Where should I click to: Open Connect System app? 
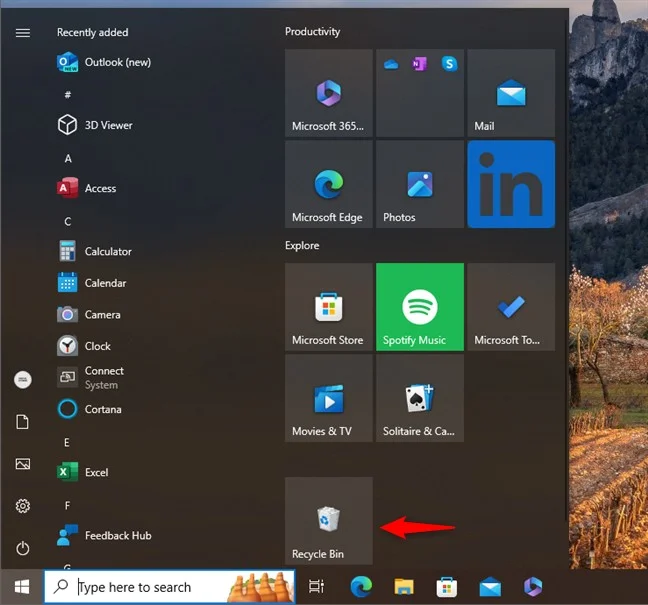tap(91, 377)
